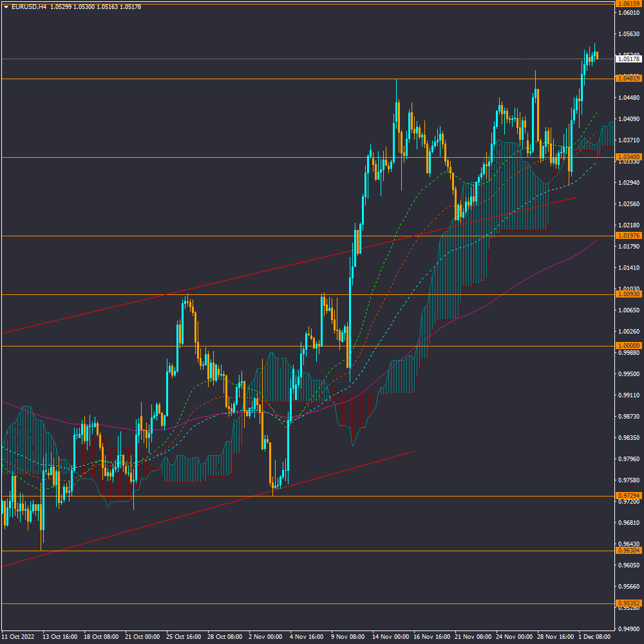Click the 11 Oct 2022 date on time axis
Viewport: 644px width, 644px height.
[18, 636]
